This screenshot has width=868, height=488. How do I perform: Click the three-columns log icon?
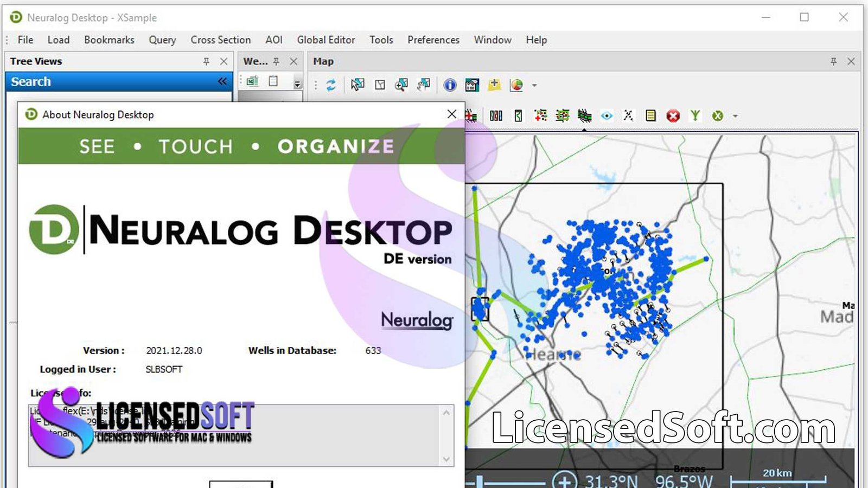pos(496,115)
